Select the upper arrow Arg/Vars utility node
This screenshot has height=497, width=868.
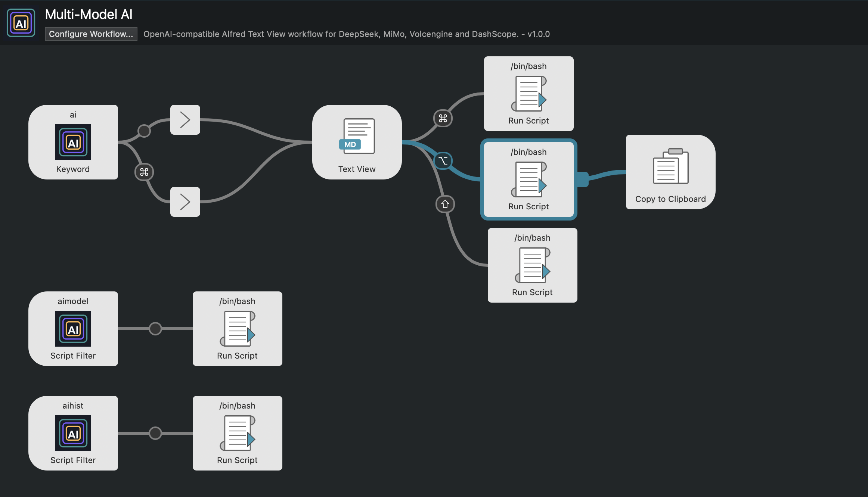point(185,120)
